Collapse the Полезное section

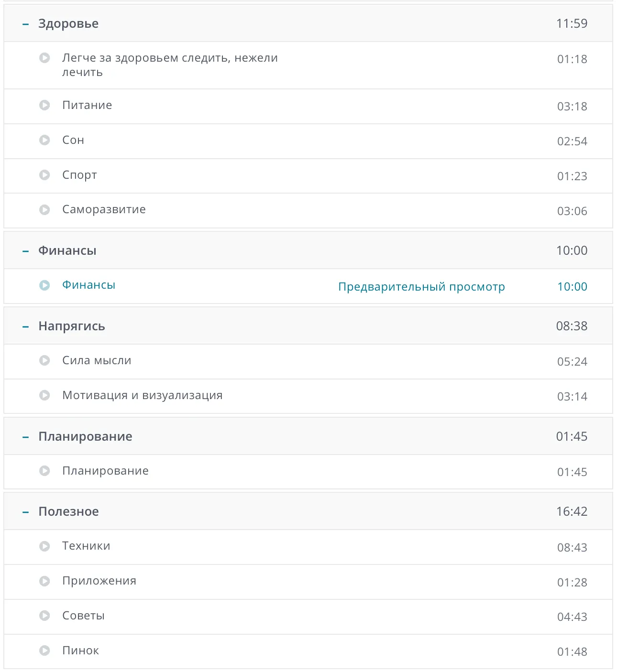[x=26, y=512]
